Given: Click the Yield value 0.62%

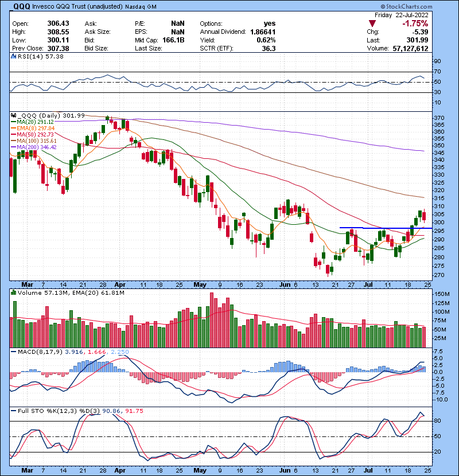Looking at the screenshot, I should (x=266, y=40).
